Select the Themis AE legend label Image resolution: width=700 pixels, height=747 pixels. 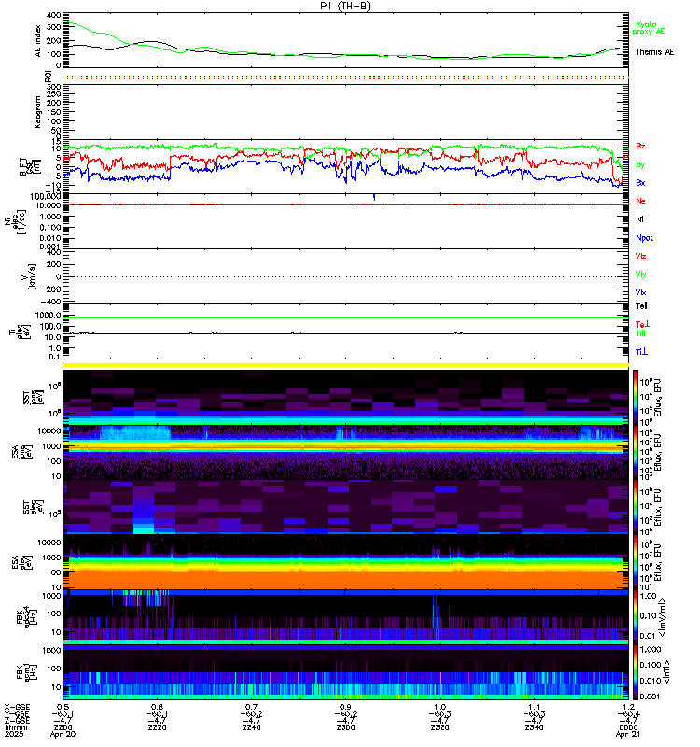coord(654,52)
